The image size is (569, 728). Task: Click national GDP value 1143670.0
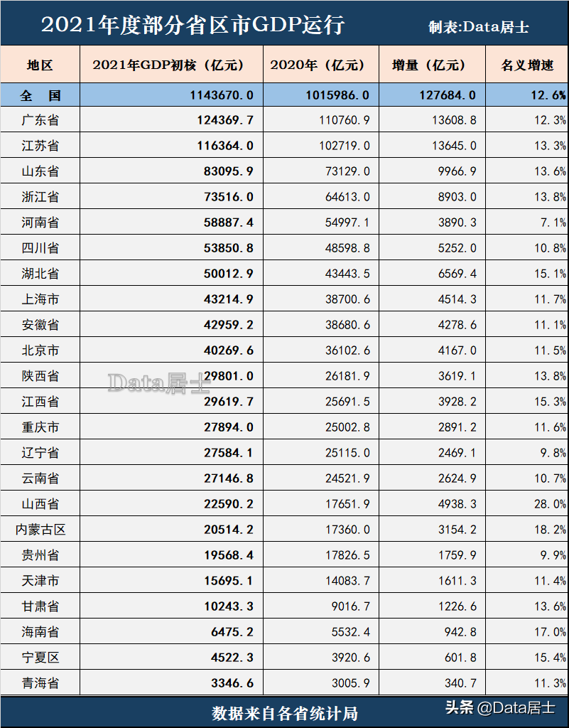point(222,96)
